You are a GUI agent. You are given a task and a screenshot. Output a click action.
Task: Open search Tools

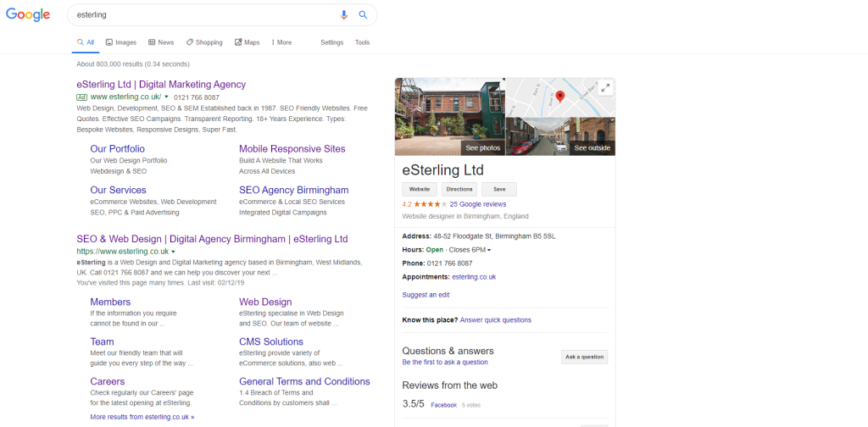(362, 42)
